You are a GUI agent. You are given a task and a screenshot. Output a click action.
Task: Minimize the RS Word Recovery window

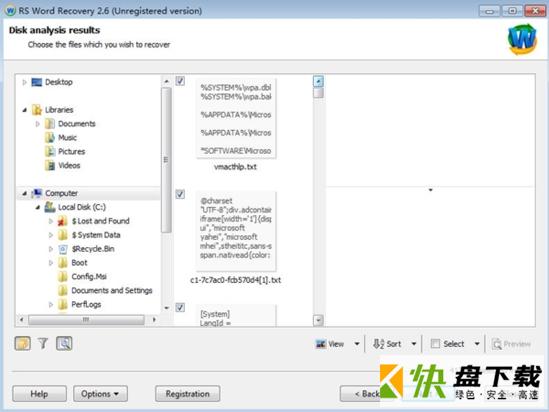coord(489,11)
